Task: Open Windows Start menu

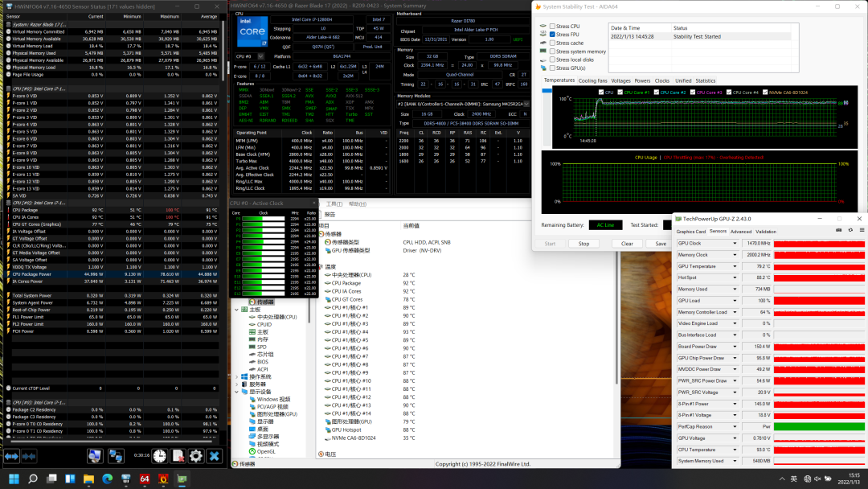Action: [14, 479]
